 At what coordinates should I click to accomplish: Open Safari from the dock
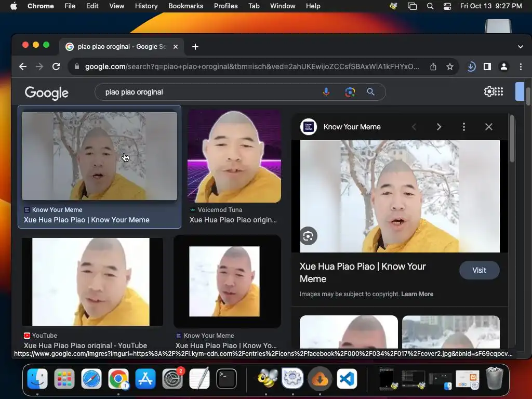[91, 379]
